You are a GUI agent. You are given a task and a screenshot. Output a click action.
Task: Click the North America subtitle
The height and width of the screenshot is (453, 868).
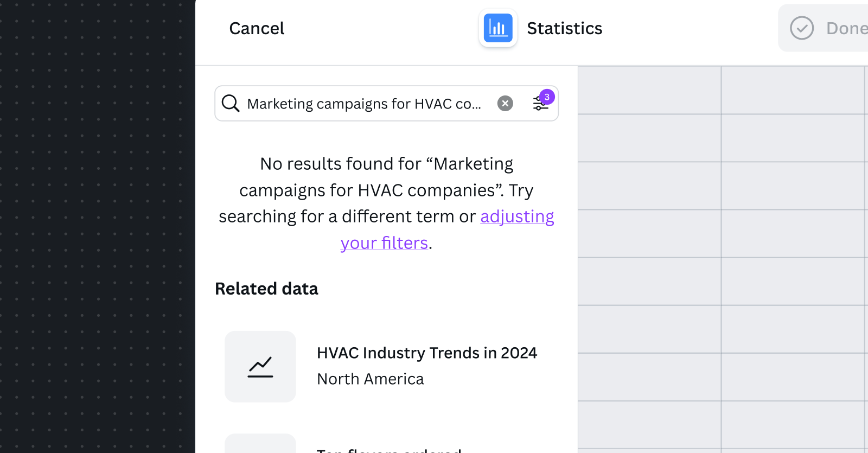click(x=370, y=379)
